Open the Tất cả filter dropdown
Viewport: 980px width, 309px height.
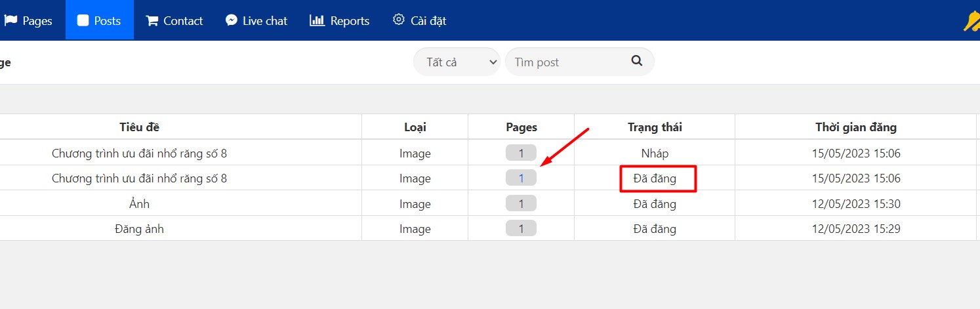457,62
